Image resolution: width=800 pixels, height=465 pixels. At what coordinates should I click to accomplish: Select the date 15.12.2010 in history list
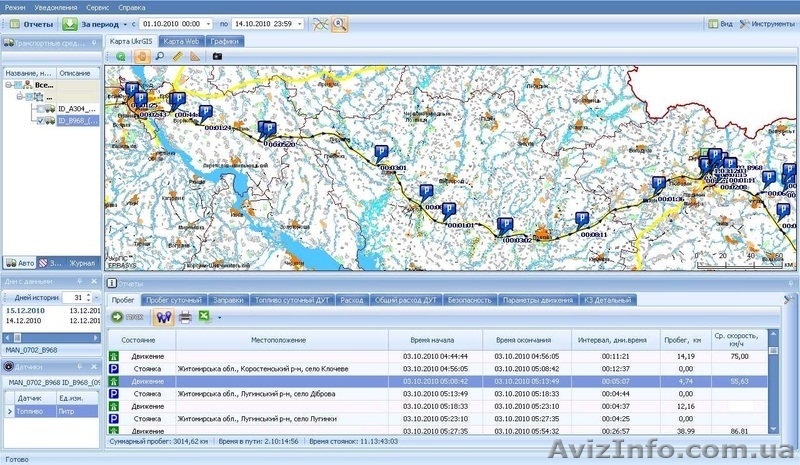point(25,310)
